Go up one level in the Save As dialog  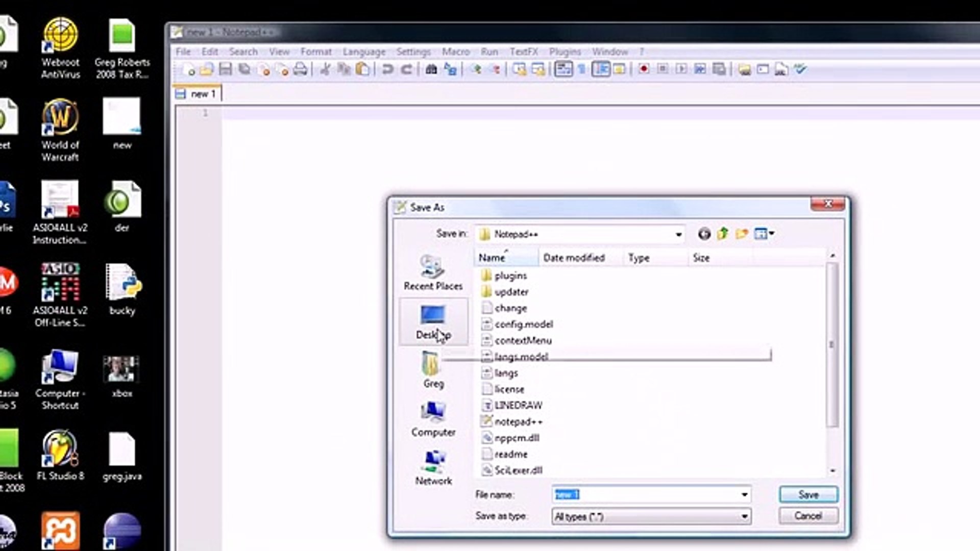[x=723, y=234]
